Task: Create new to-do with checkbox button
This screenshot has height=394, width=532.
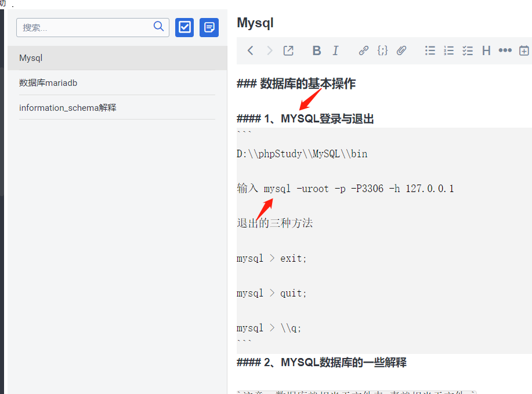Action: coord(184,27)
